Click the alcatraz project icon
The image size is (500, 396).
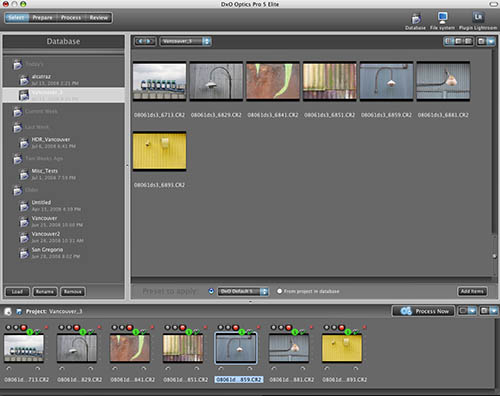coord(24,80)
